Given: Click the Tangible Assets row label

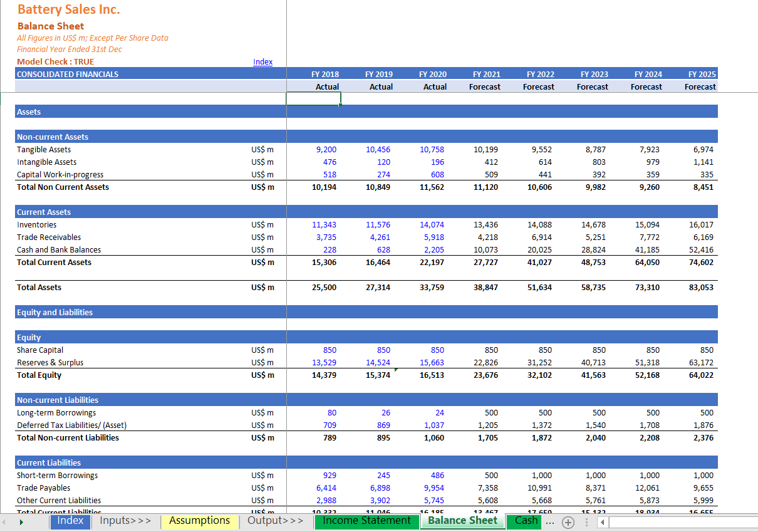Looking at the screenshot, I should click(x=44, y=149).
